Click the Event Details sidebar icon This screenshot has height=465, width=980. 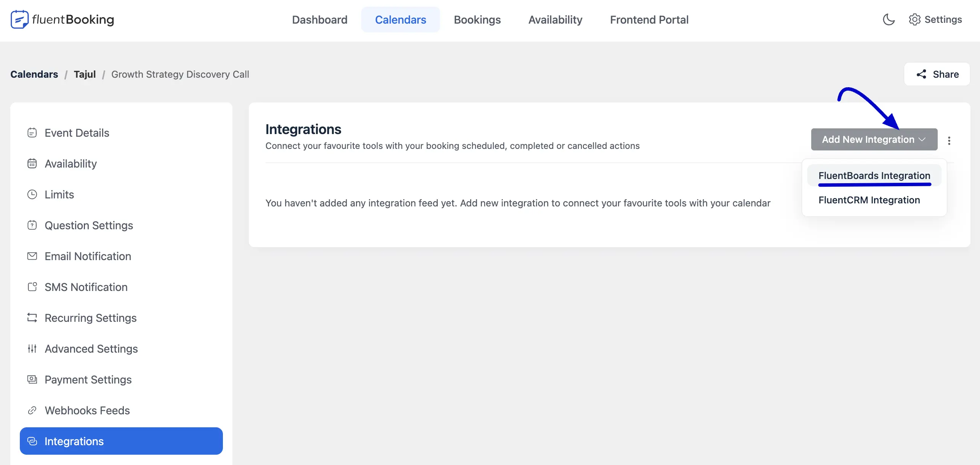coord(32,133)
